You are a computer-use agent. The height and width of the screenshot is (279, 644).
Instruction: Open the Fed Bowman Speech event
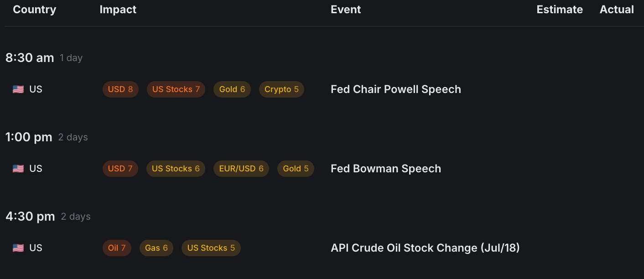point(385,169)
